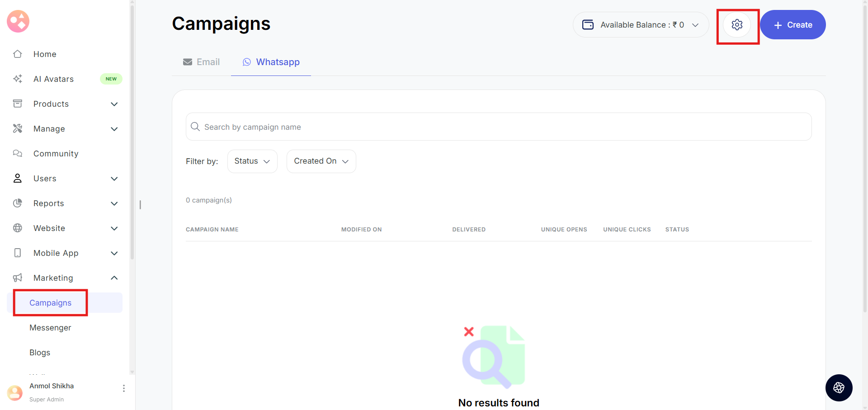This screenshot has height=410, width=868.
Task: Click the Create campaign button
Action: pos(793,25)
